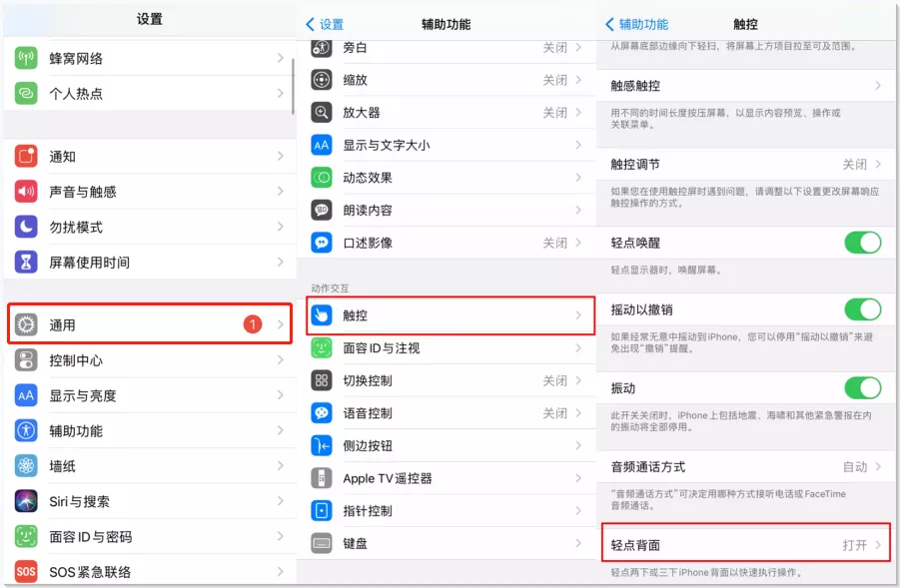Tap 打开 value on 轻点背面
900x588 pixels.
click(x=855, y=545)
